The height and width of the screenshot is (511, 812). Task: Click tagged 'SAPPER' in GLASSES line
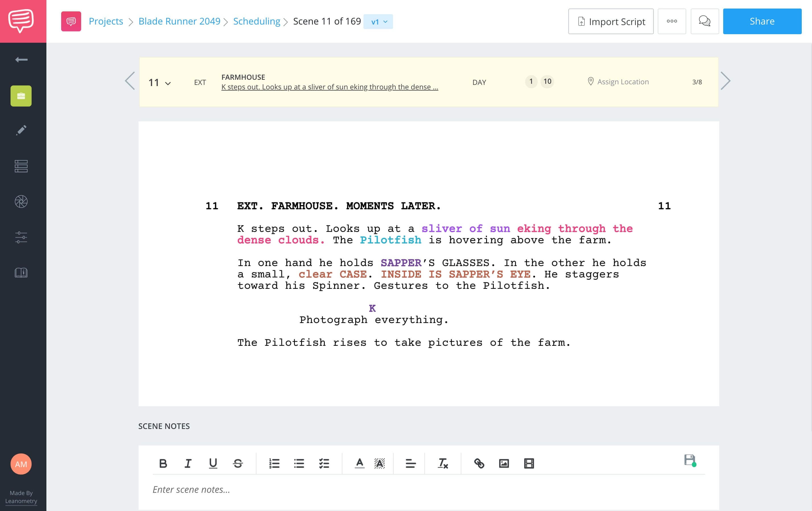click(401, 263)
